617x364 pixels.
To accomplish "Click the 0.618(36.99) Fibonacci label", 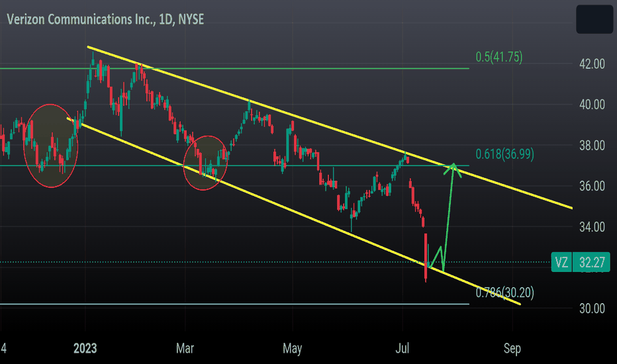I will [x=505, y=154].
